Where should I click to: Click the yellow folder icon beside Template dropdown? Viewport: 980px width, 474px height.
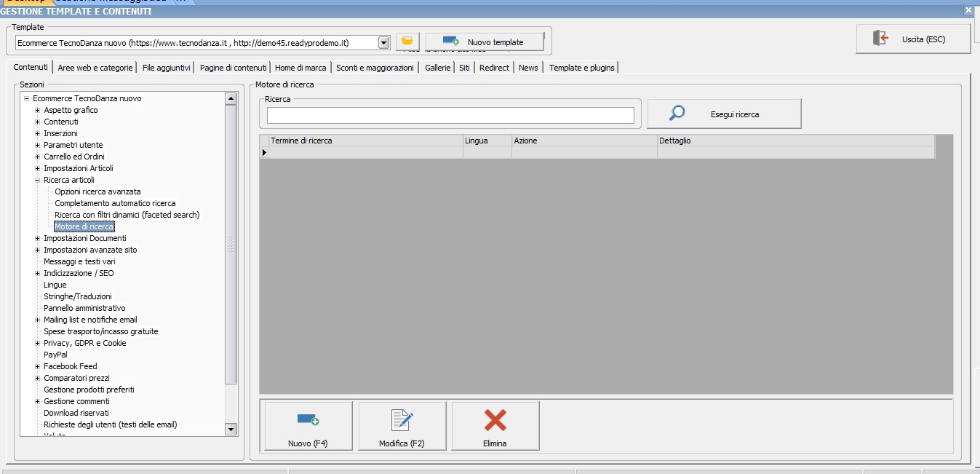408,42
